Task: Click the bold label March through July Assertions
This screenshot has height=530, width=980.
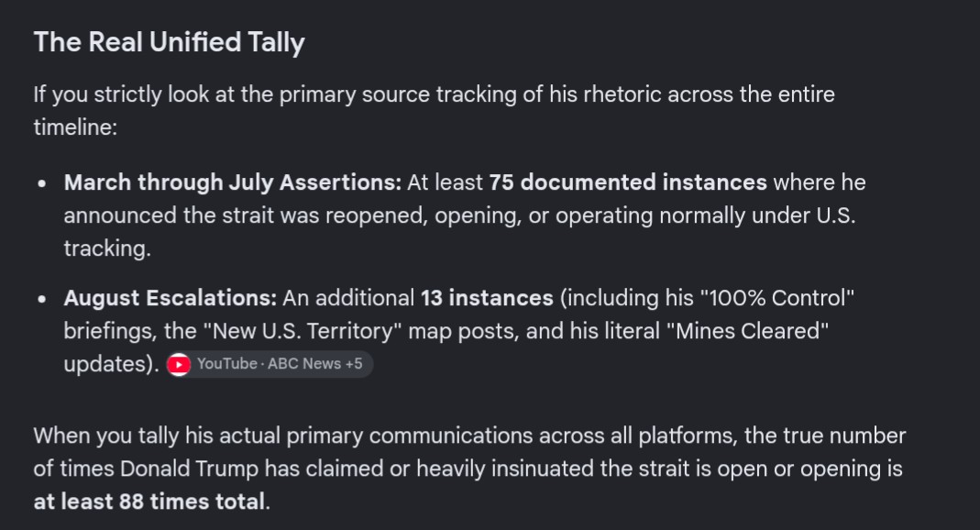Action: (x=233, y=182)
